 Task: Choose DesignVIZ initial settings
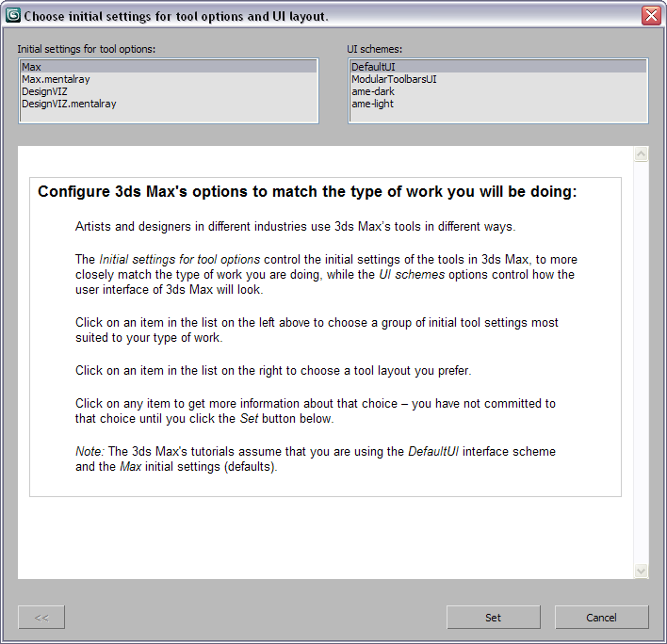[x=169, y=91]
